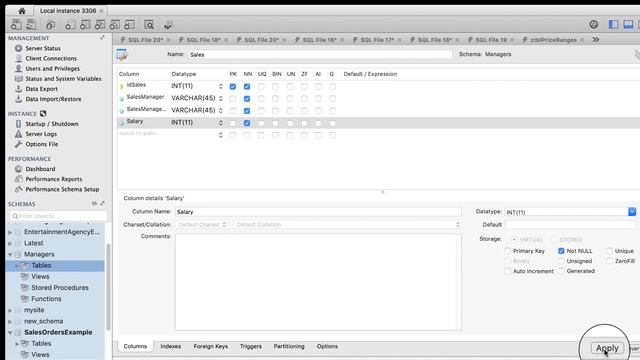The width and height of the screenshot is (640, 360).
Task: Enable PK checkbox for Salary column
Action: (233, 123)
